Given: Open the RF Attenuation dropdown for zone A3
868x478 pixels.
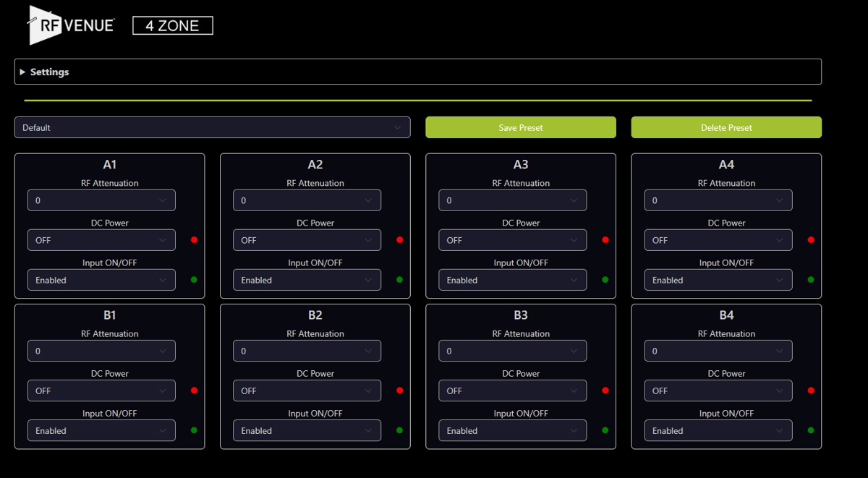Looking at the screenshot, I should [512, 200].
